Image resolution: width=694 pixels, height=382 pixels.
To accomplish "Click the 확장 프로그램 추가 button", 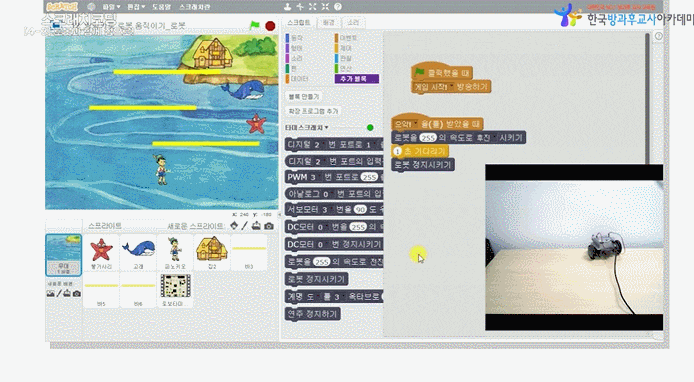I will (x=313, y=111).
